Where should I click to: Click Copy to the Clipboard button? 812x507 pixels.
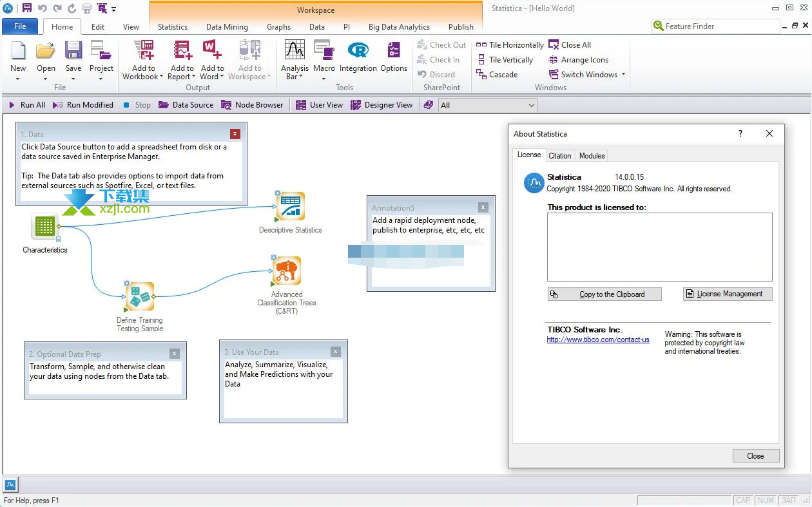(604, 294)
